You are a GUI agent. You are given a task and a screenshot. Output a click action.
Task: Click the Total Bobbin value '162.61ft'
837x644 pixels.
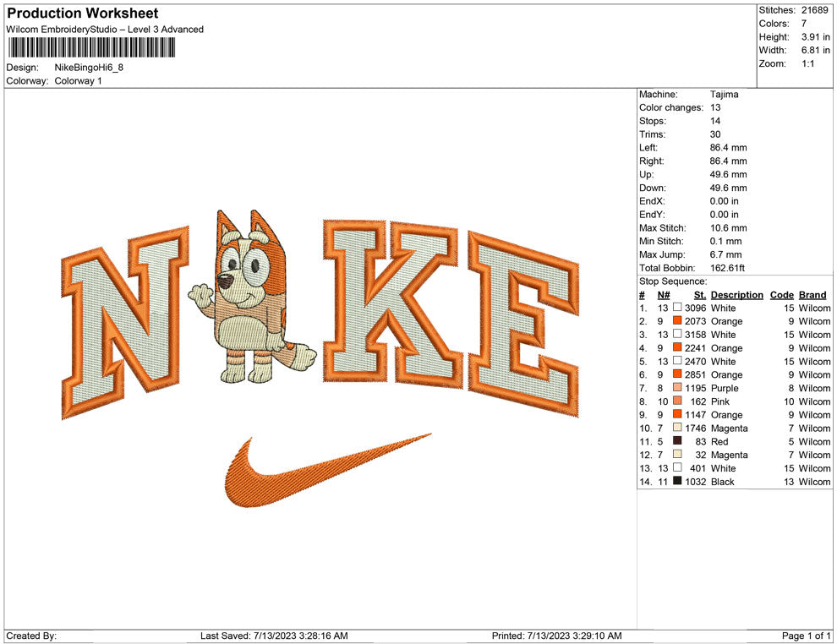pos(728,268)
